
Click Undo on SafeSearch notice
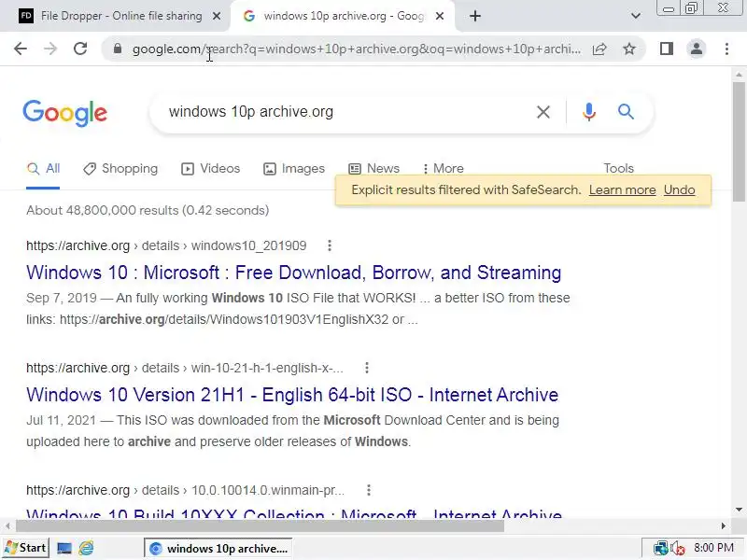point(679,190)
